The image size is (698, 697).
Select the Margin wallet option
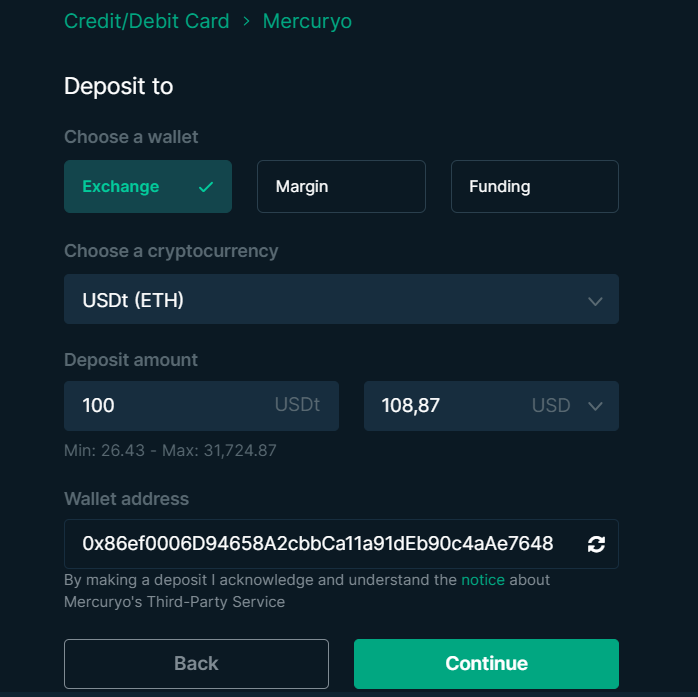coord(341,186)
